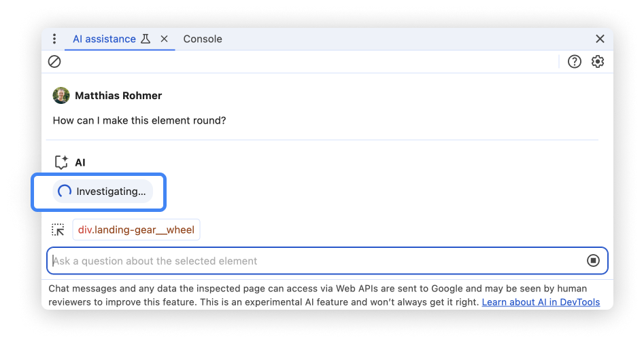The height and width of the screenshot is (343, 644).
Task: Toggle the select-an-element inspector icon
Action: (x=58, y=230)
